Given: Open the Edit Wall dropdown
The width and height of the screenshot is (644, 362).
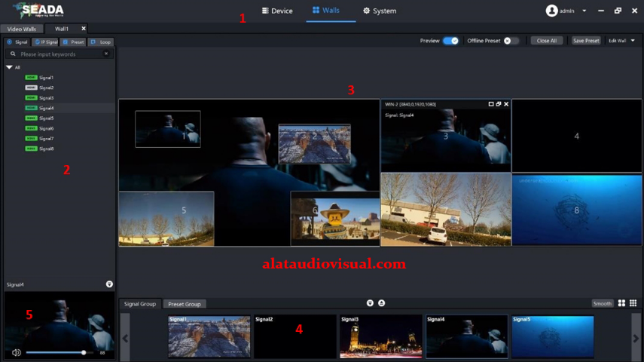Looking at the screenshot, I should coord(621,41).
